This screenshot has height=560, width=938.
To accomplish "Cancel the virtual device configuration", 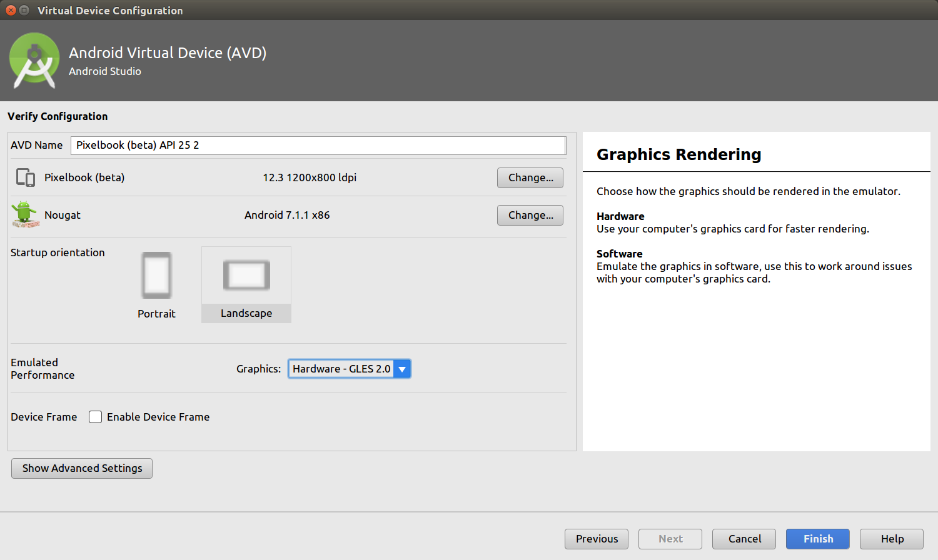I will pos(744,539).
